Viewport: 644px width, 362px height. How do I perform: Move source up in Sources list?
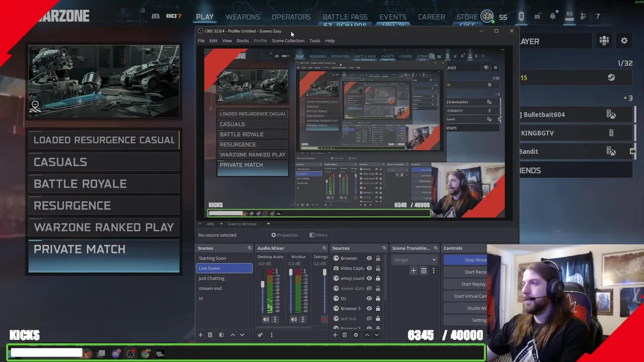[x=367, y=335]
